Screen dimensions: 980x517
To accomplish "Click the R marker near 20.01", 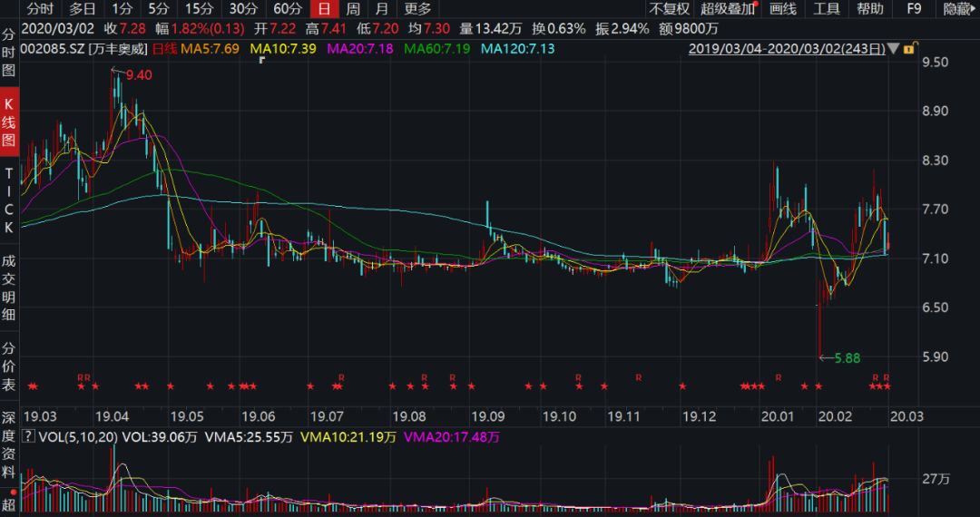I will [778, 376].
